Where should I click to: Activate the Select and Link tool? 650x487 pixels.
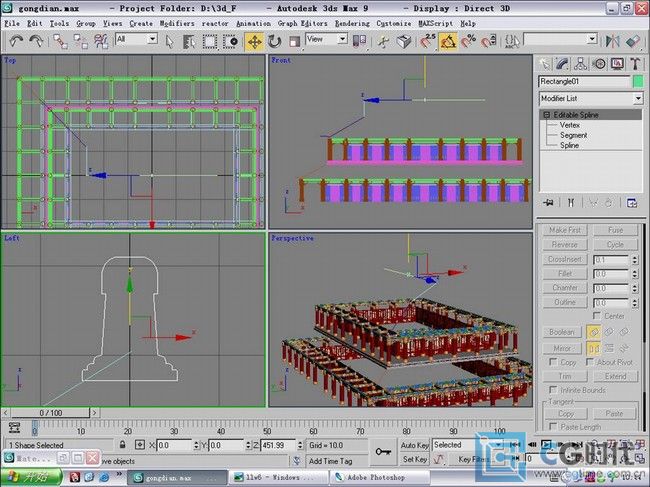pos(61,41)
